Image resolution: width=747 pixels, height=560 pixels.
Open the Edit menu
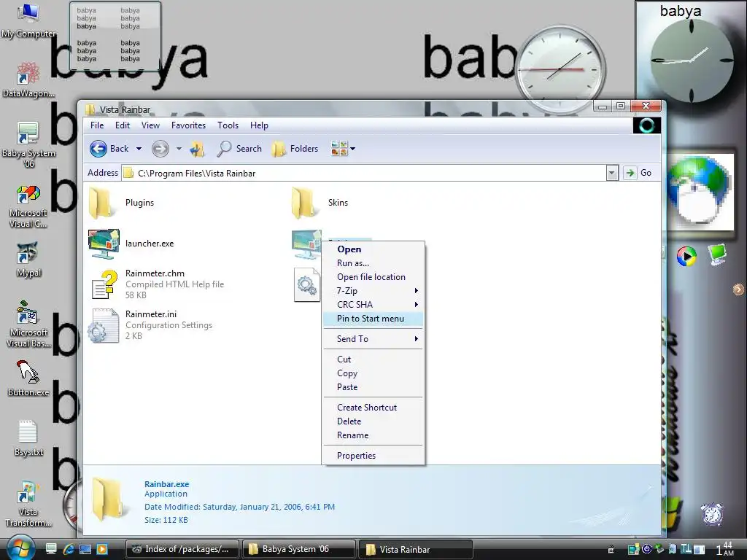point(123,125)
